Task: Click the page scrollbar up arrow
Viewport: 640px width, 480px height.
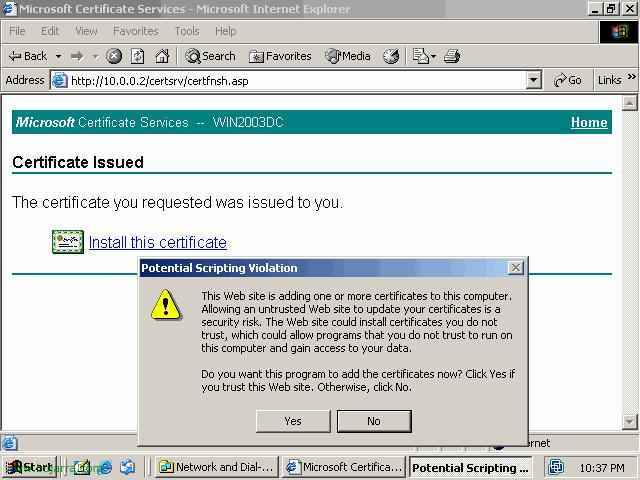Action: (629, 103)
